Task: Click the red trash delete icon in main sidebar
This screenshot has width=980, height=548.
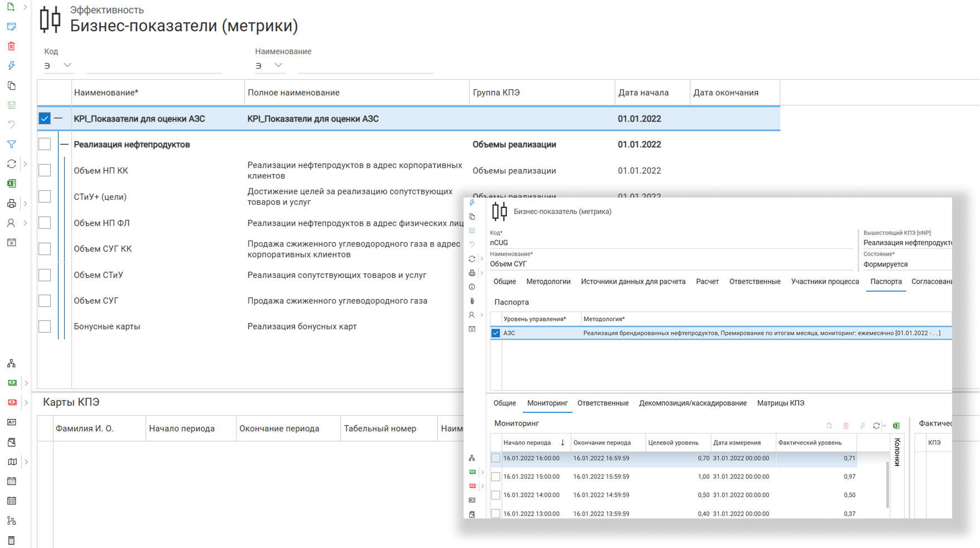Action: [x=11, y=46]
